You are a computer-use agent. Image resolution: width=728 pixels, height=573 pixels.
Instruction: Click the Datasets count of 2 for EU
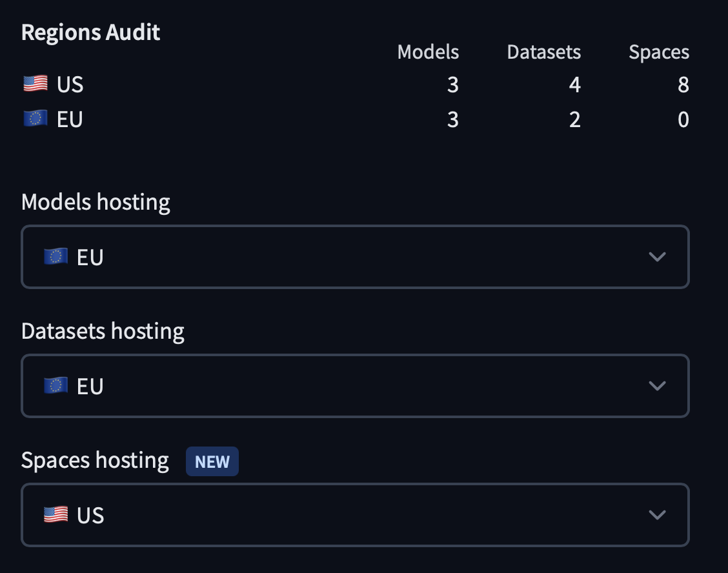[575, 119]
